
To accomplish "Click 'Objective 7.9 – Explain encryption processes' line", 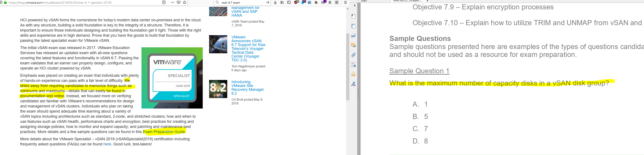I will pos(483,7).
